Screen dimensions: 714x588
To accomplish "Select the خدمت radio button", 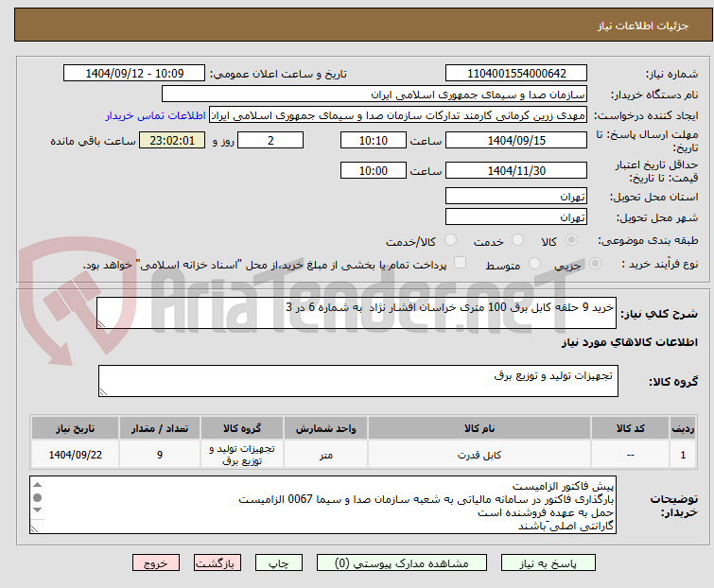I will pos(517,240).
